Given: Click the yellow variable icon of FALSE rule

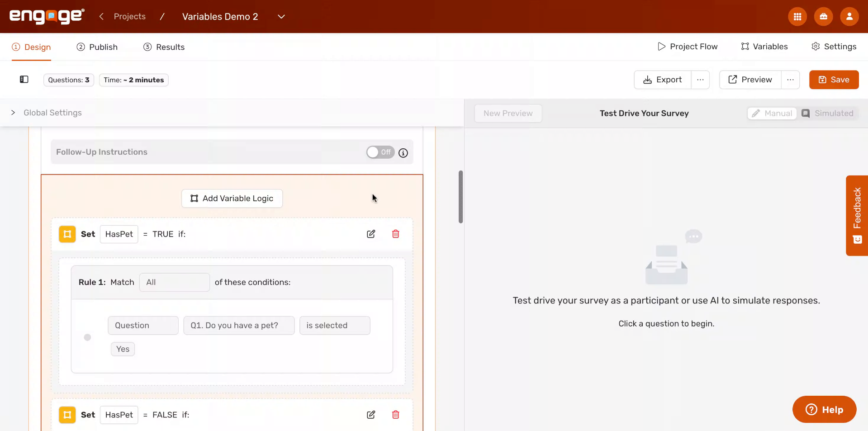Looking at the screenshot, I should [67, 415].
